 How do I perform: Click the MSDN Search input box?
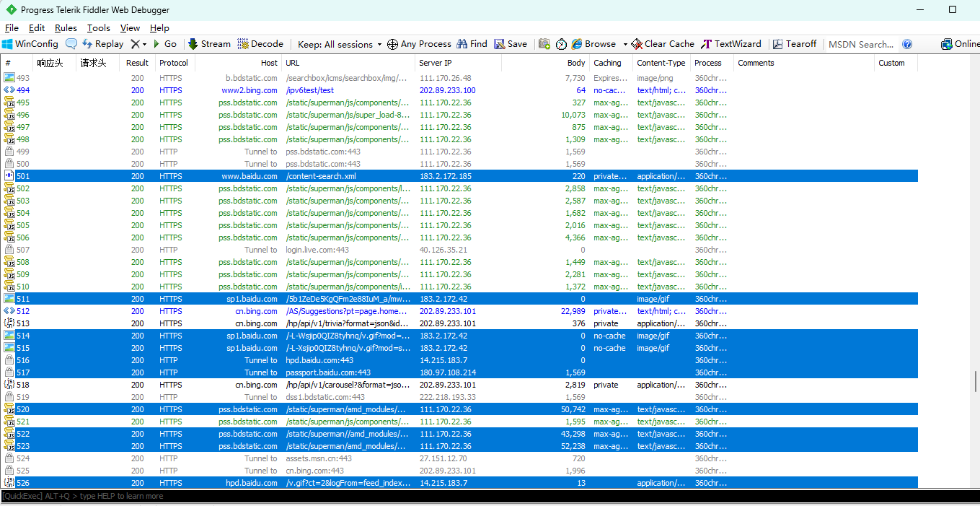coord(861,44)
